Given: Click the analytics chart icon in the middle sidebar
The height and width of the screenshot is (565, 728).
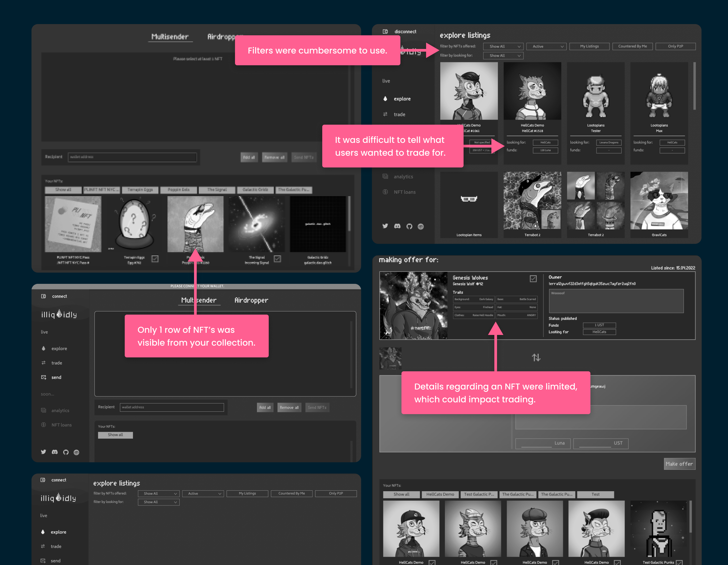Looking at the screenshot, I should (x=43, y=410).
